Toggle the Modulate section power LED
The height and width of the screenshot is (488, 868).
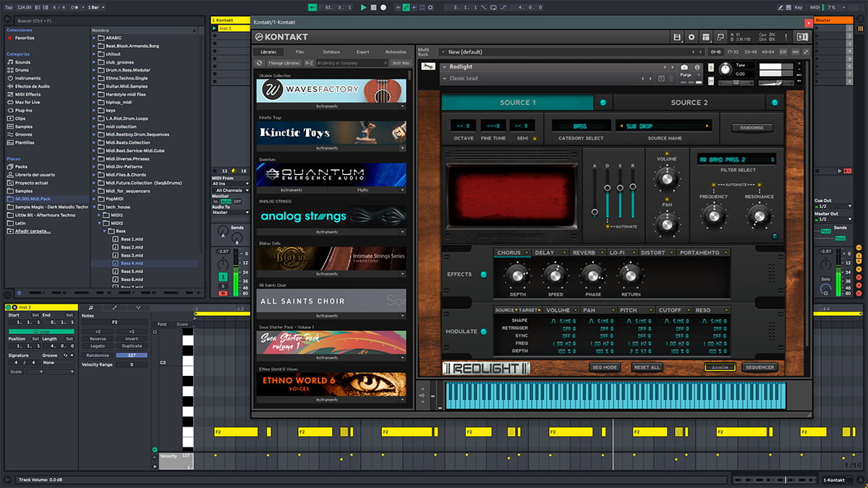click(x=484, y=332)
